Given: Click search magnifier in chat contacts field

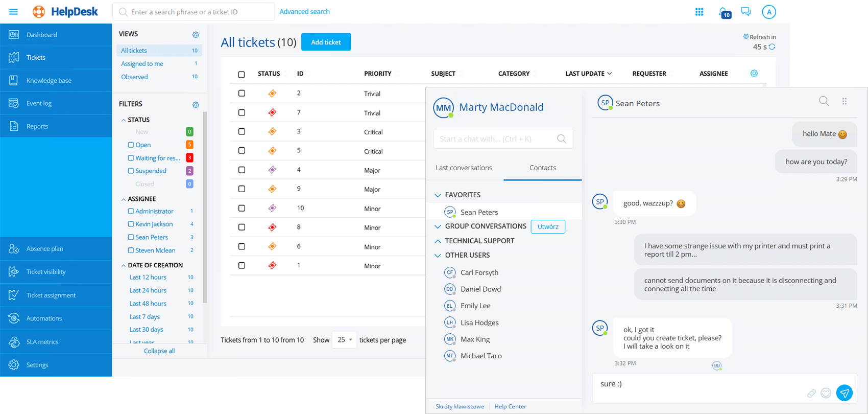Looking at the screenshot, I should pos(562,139).
